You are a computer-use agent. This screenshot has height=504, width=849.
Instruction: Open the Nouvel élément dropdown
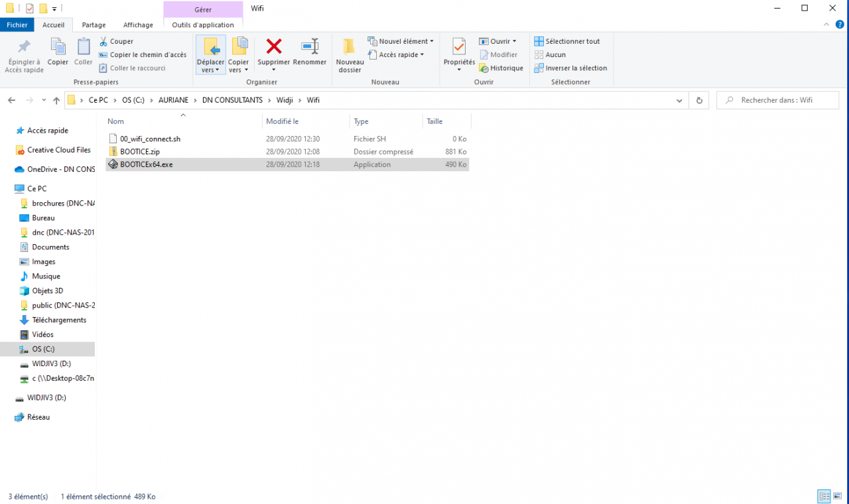pos(401,41)
